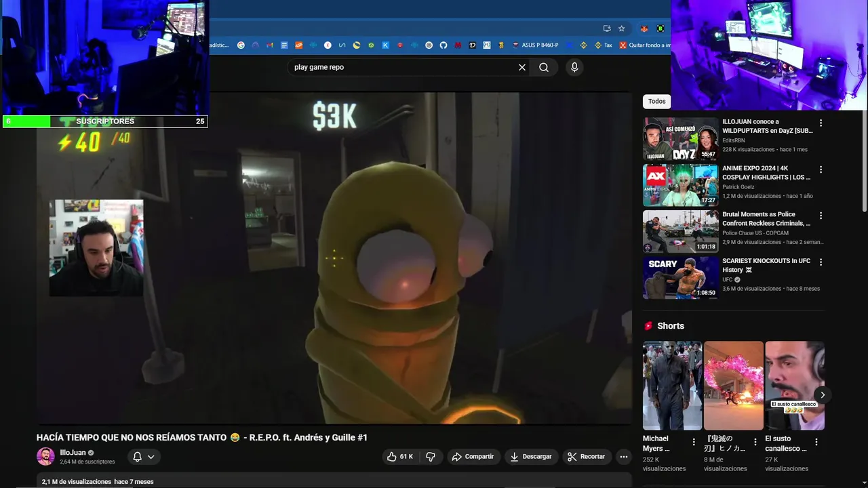Click the page vertical scrollbar
868x488 pixels.
click(864, 163)
